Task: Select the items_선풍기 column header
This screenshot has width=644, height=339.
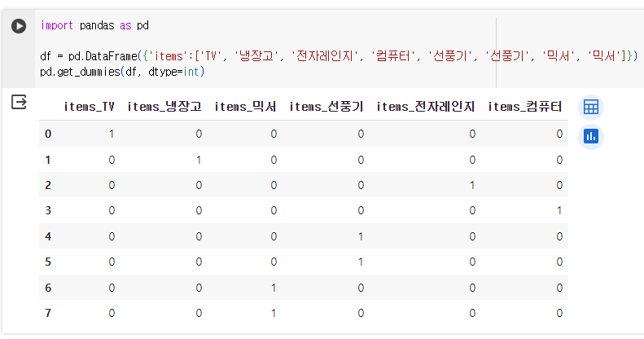Action: click(x=326, y=107)
